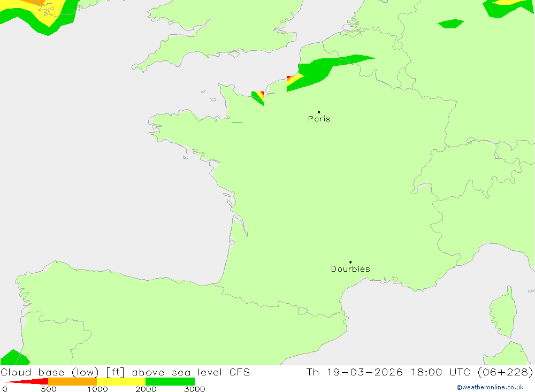
Task: Click the 'Cloud base (low) [ft] above sea level GFS' title
Action: pos(125,372)
